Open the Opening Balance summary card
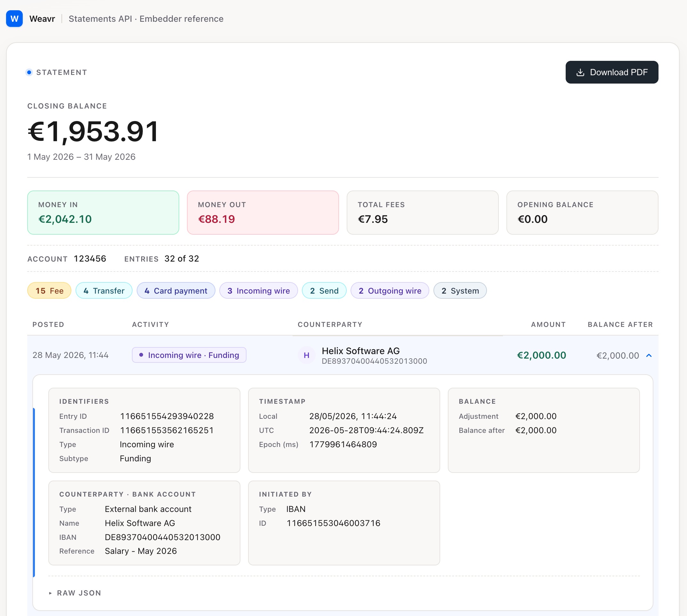The height and width of the screenshot is (616, 687). pos(582,213)
